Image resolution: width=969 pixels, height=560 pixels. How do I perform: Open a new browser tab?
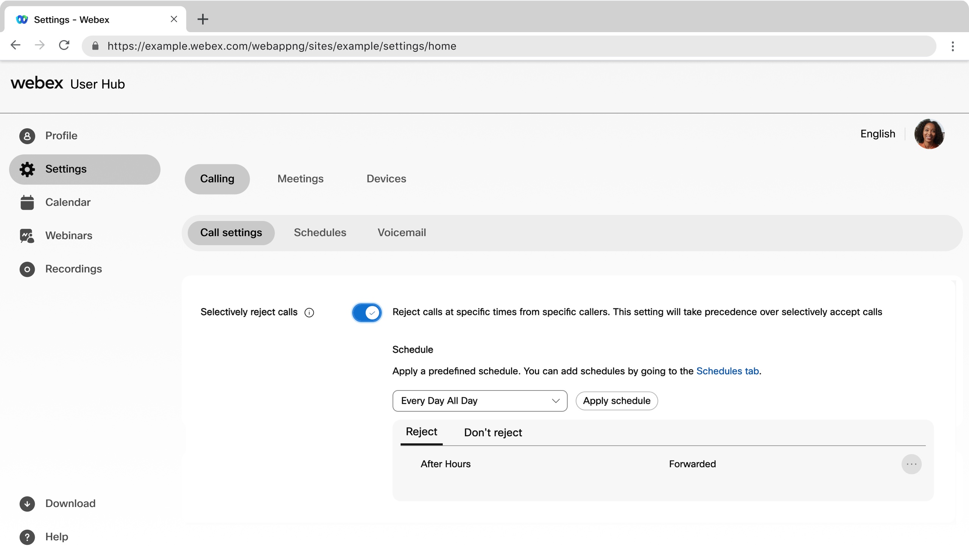coord(203,19)
